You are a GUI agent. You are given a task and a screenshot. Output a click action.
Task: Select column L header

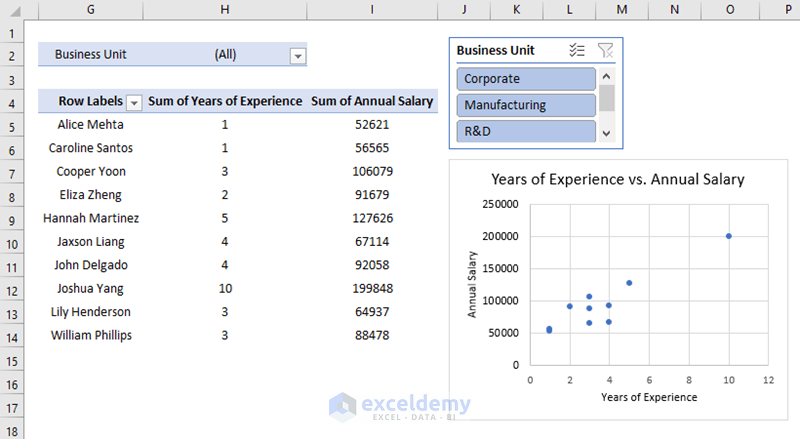point(569,10)
